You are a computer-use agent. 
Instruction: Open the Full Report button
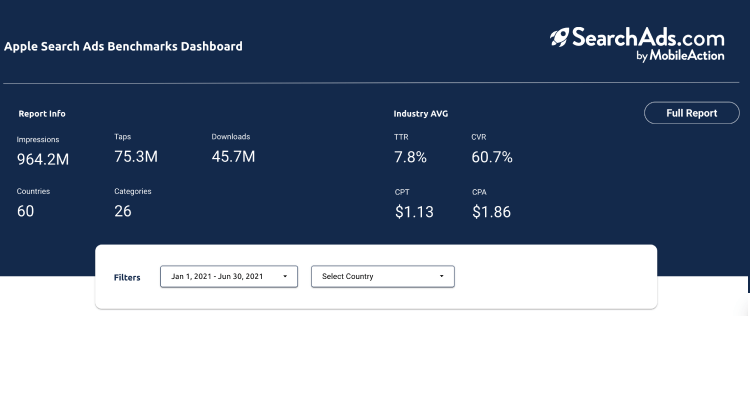coord(692,113)
